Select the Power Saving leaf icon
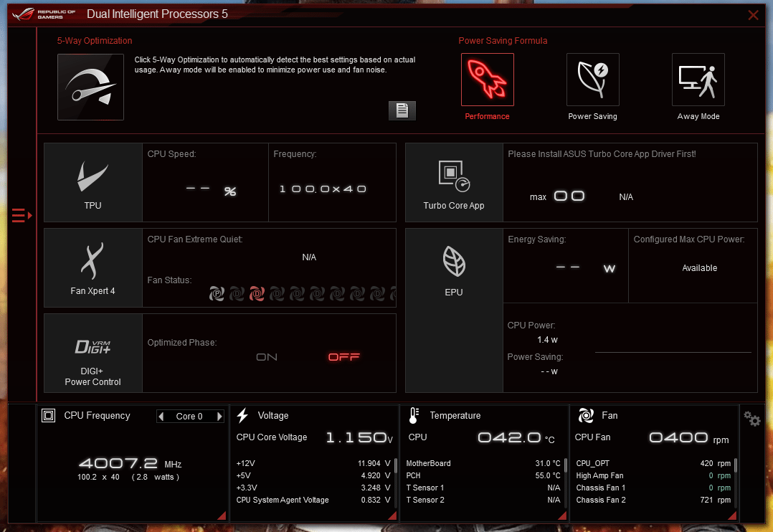 [592, 80]
